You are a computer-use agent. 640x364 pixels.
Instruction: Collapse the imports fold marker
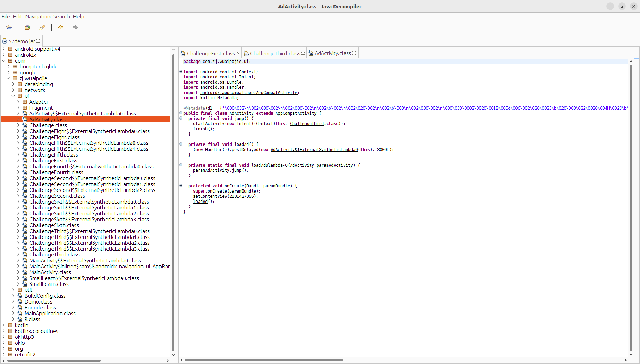tap(181, 72)
